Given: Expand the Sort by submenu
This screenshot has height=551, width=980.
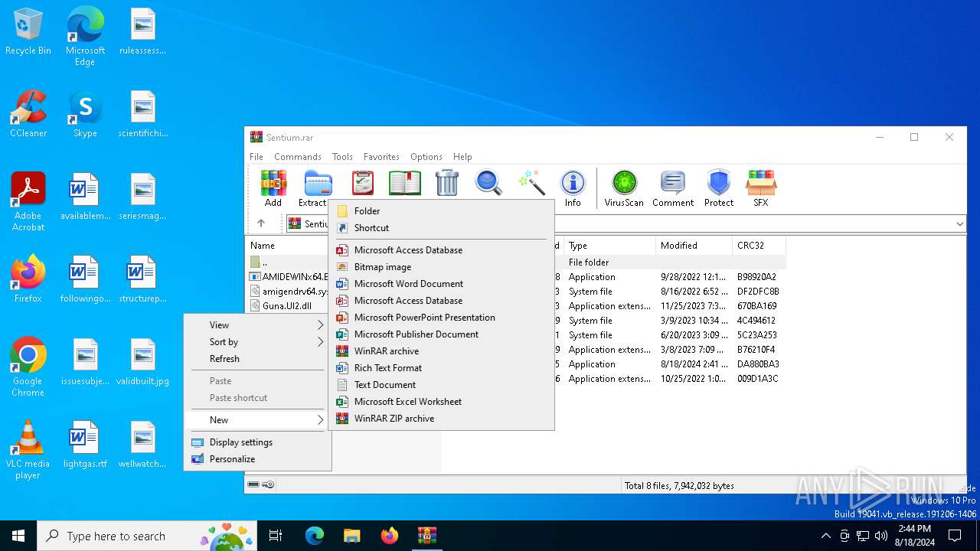Looking at the screenshot, I should [x=257, y=342].
